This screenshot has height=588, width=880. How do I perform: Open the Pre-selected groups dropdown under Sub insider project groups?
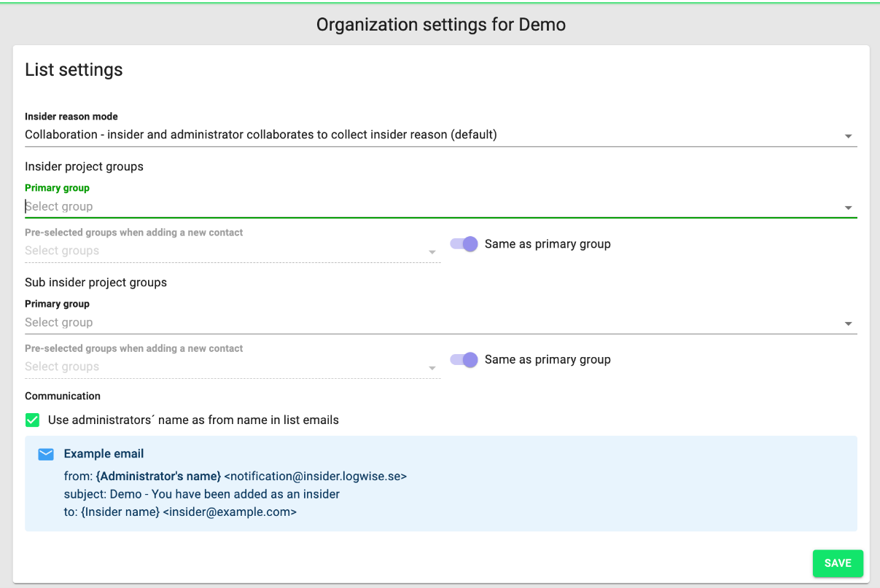(x=233, y=366)
